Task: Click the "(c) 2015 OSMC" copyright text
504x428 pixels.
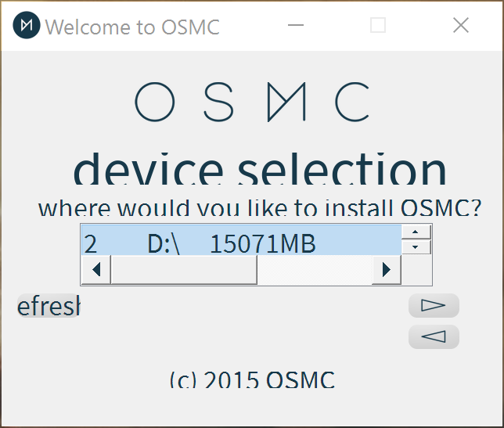Action: [252, 379]
